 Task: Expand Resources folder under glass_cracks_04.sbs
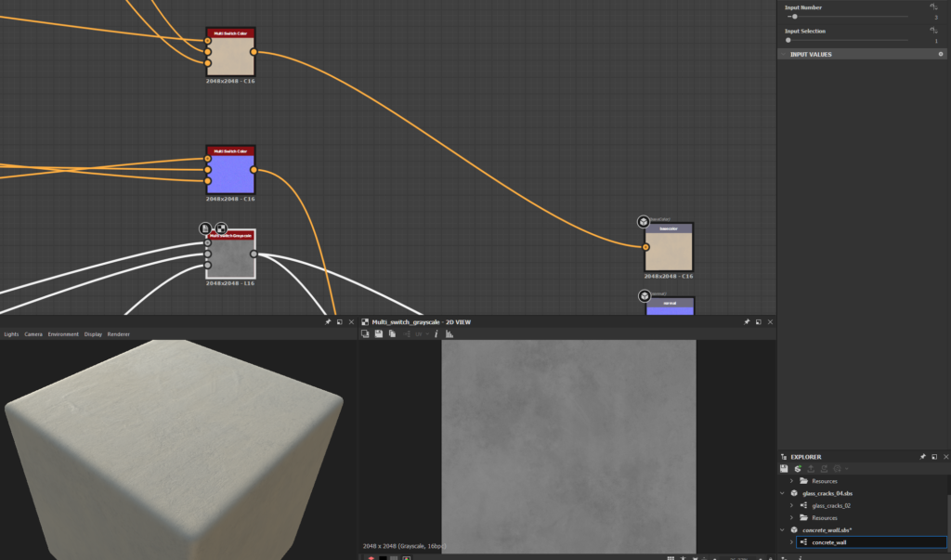click(x=791, y=517)
